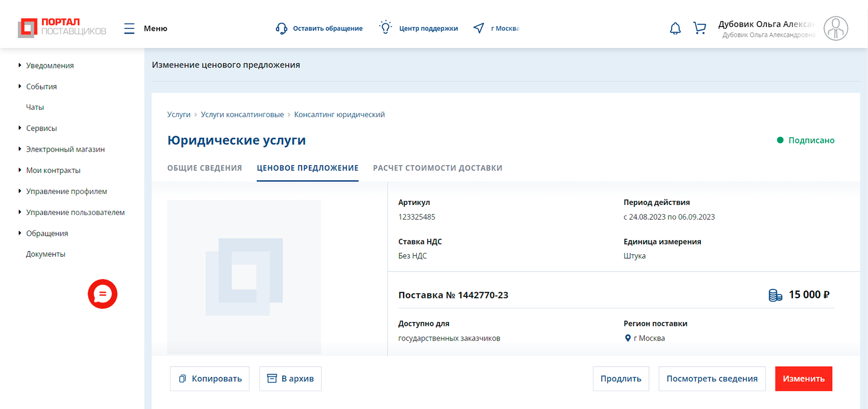Click the headset support request icon
This screenshot has width=868, height=409.
pyautogui.click(x=282, y=28)
